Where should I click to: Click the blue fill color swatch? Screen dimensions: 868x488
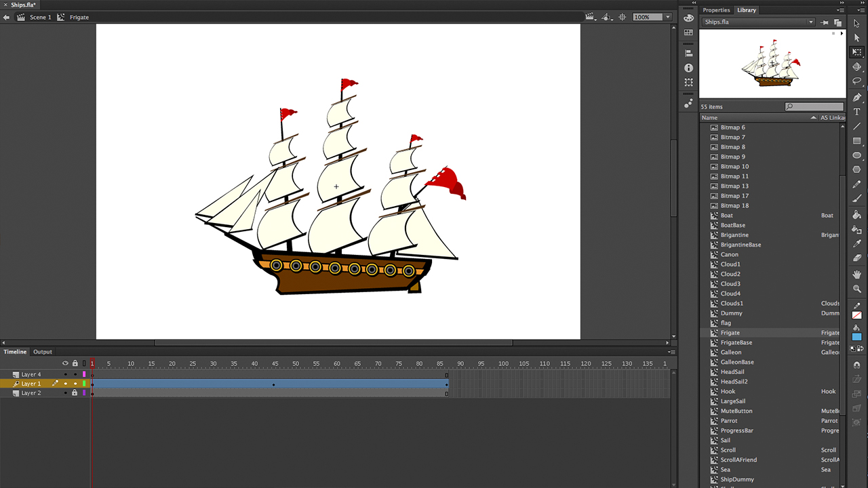857,337
